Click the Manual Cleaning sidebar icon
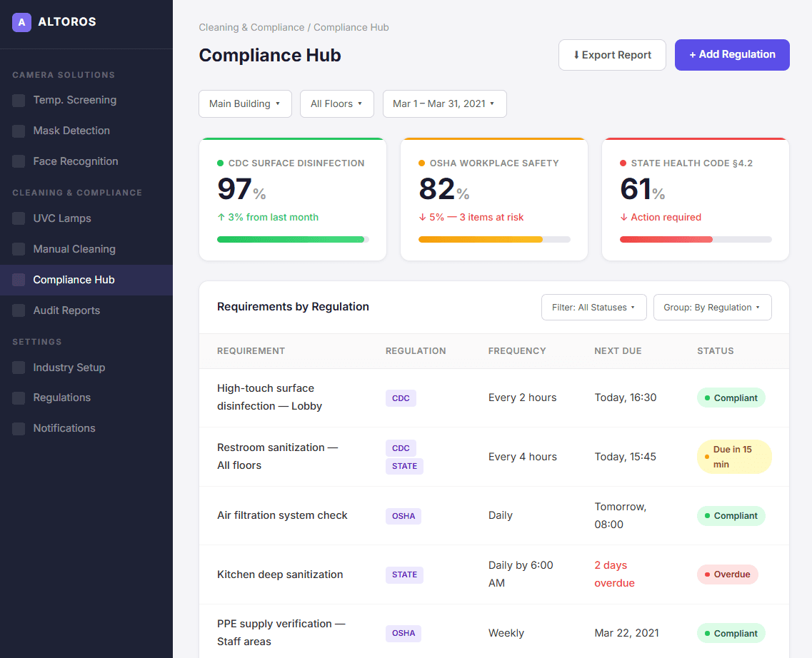The width and height of the screenshot is (812, 658). pos(19,249)
